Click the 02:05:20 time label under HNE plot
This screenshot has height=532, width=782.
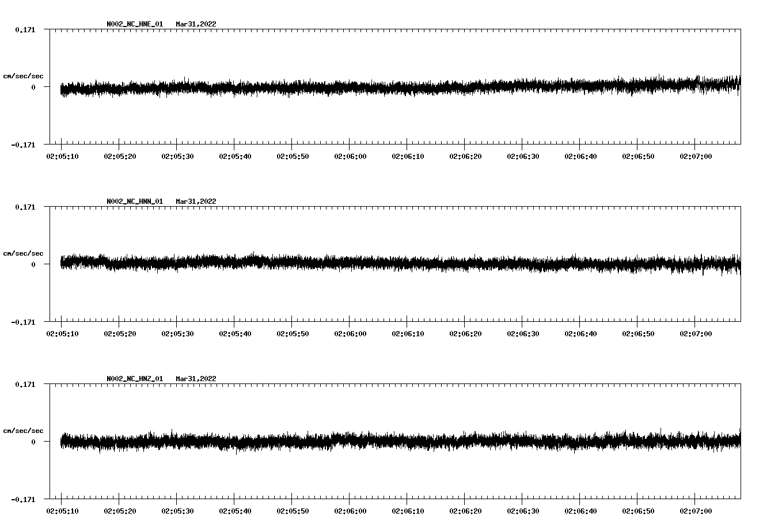coord(120,156)
